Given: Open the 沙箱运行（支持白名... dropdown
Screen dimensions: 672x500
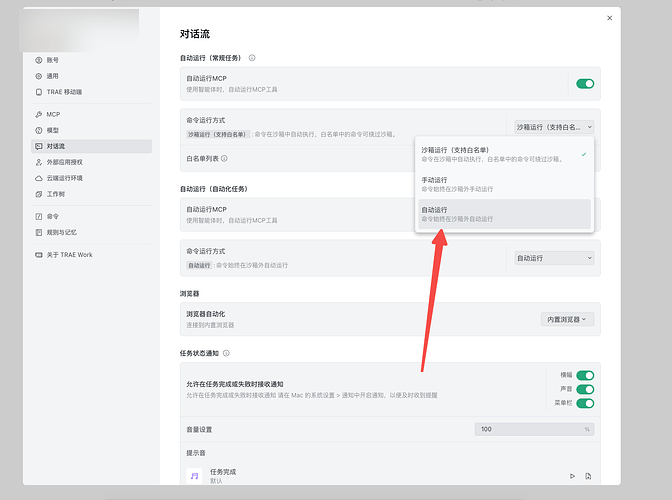Looking at the screenshot, I should pyautogui.click(x=554, y=127).
